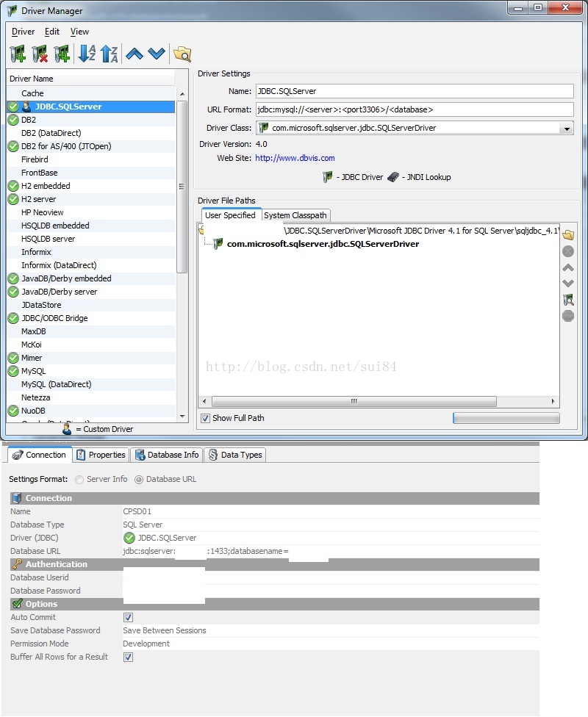Select Firebird in driver list
This screenshot has width=588, height=717.
90,159
